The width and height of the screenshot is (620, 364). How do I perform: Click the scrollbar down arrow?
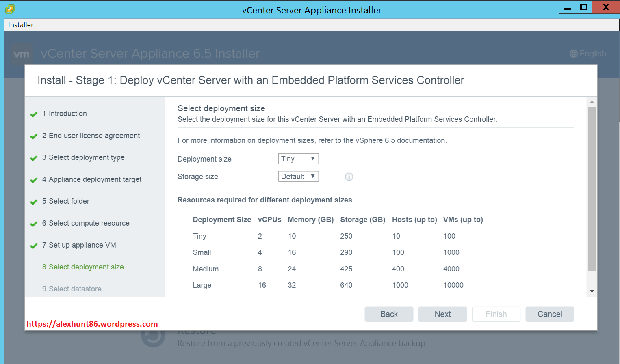(x=592, y=291)
